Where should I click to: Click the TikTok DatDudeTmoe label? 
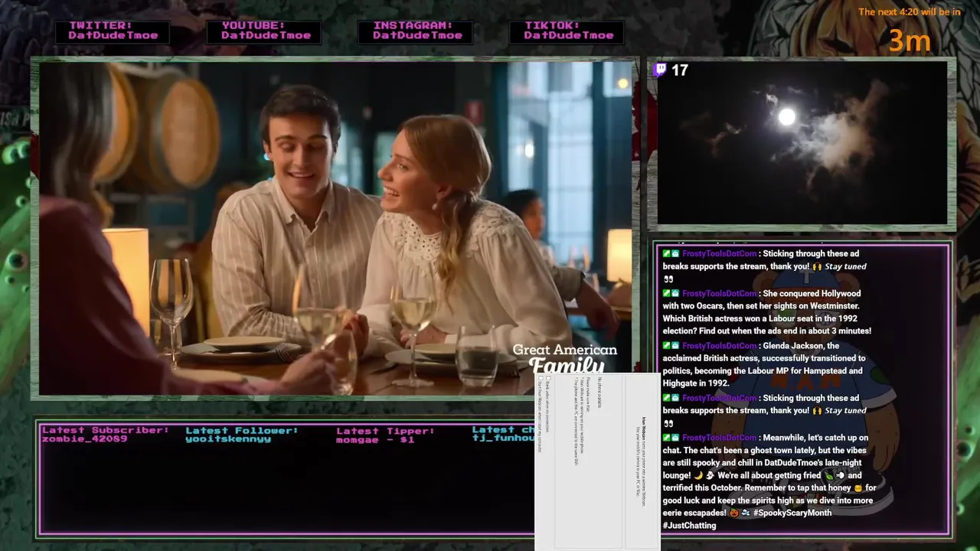(567, 31)
